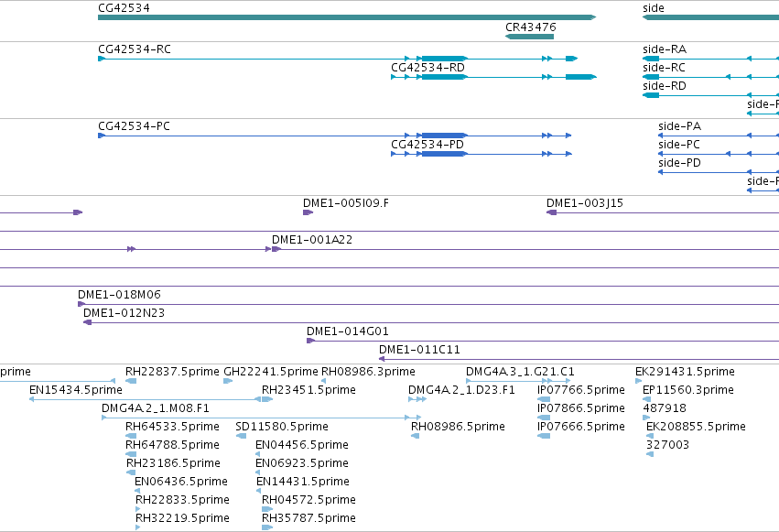Click the CR43476 gene feature
The height and width of the screenshot is (532, 779).
(530, 37)
